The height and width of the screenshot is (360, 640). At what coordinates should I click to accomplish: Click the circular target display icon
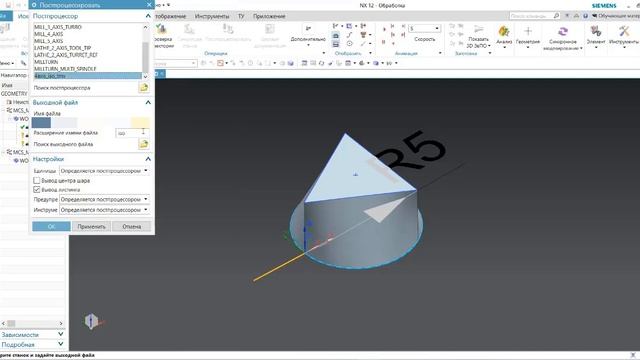coord(349,44)
